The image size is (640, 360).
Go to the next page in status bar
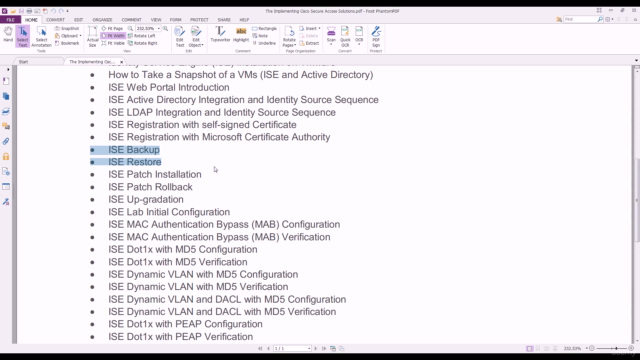pos(316,349)
